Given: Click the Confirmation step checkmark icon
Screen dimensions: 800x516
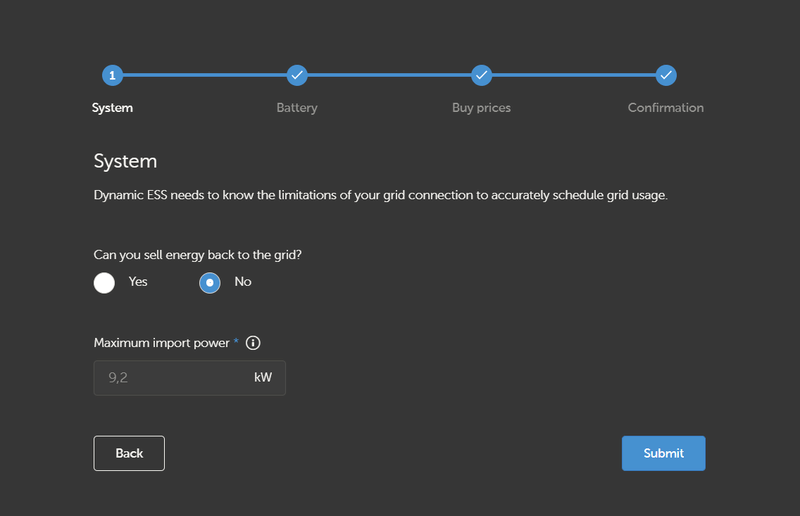Looking at the screenshot, I should pyautogui.click(x=666, y=75).
